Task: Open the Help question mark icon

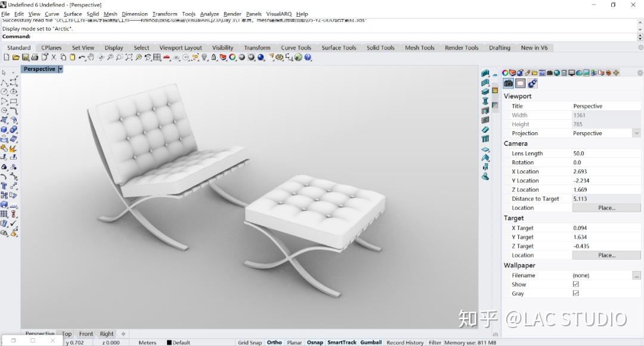Action: coord(308,57)
